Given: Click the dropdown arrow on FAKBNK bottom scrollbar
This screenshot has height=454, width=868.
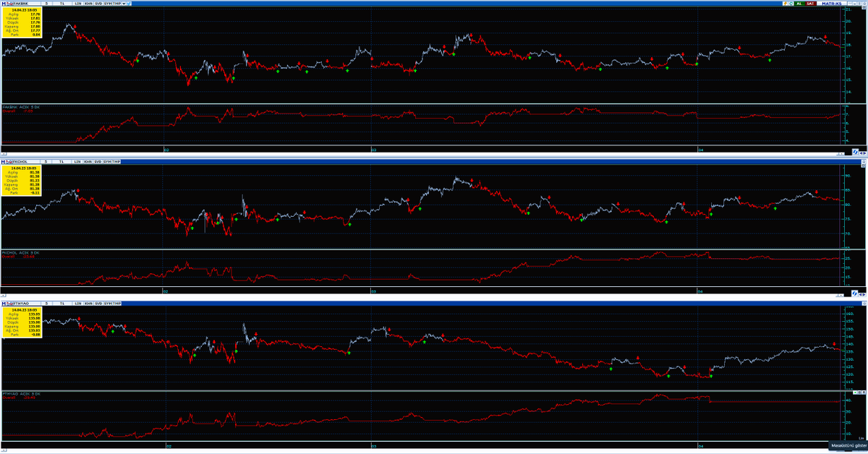Looking at the screenshot, I should click(x=841, y=153).
